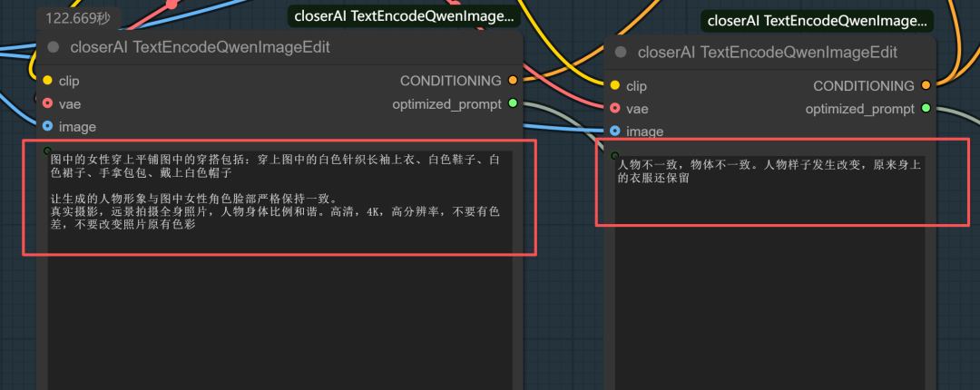Click the small dark text-widget input socket on right node

pos(615,156)
